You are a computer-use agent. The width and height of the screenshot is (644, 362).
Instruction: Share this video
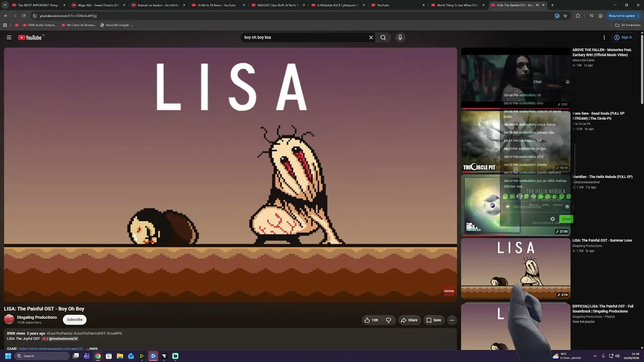(x=409, y=320)
